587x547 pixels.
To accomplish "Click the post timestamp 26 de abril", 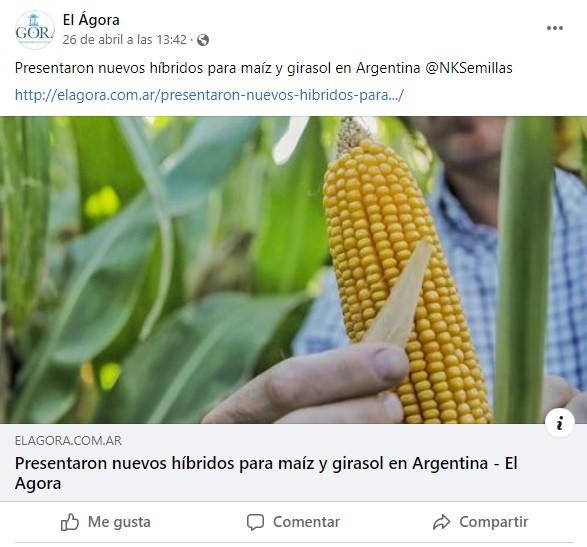I will (124, 39).
